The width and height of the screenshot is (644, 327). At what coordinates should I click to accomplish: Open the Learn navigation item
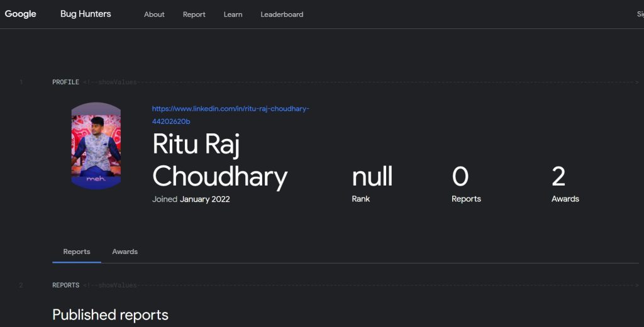coord(233,14)
